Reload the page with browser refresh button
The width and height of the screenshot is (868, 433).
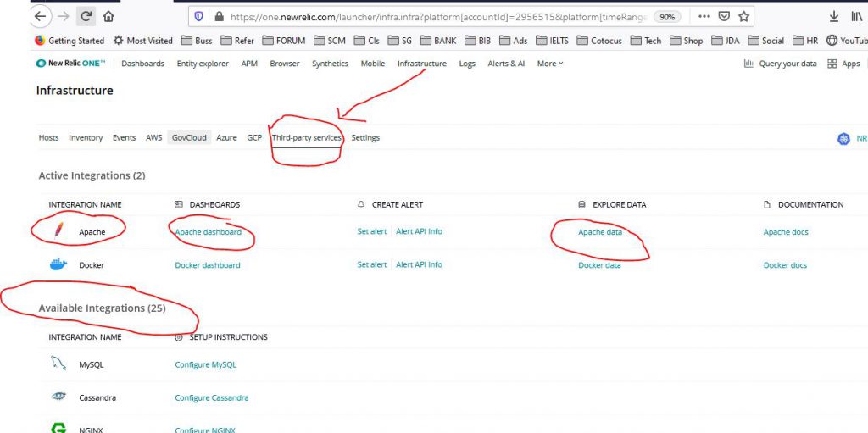(x=86, y=16)
